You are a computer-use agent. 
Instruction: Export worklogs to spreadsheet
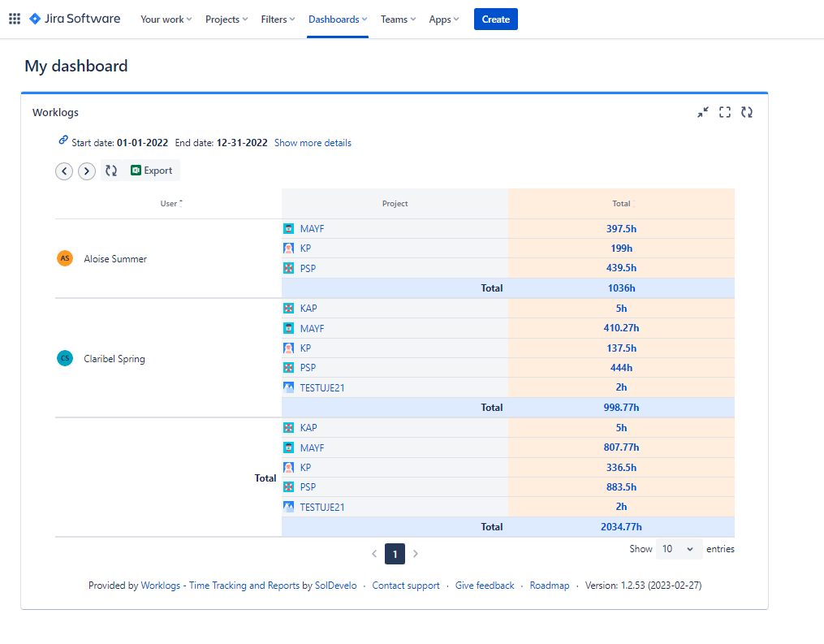click(x=152, y=171)
